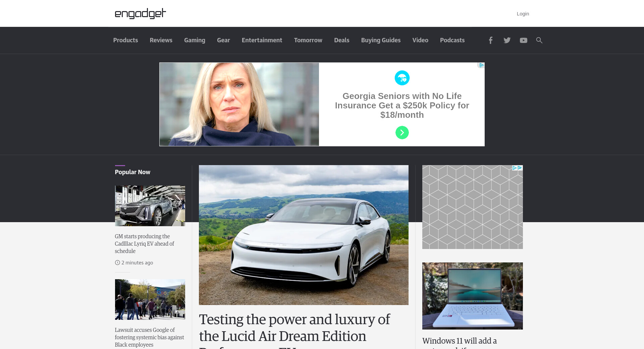Click the Login link

523,14
